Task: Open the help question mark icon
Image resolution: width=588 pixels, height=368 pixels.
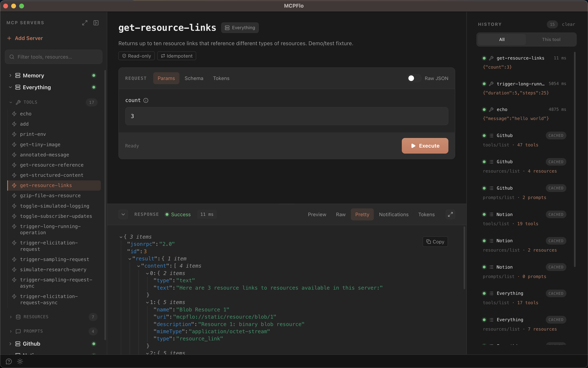Action: (9, 361)
